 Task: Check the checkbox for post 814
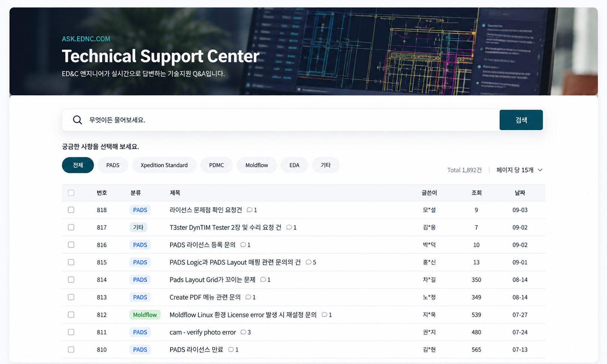coord(71,280)
